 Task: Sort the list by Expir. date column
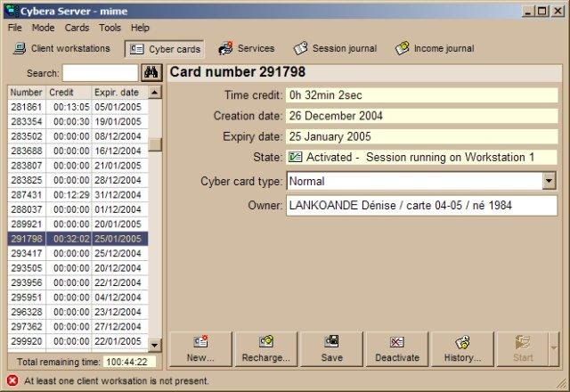tap(118, 92)
